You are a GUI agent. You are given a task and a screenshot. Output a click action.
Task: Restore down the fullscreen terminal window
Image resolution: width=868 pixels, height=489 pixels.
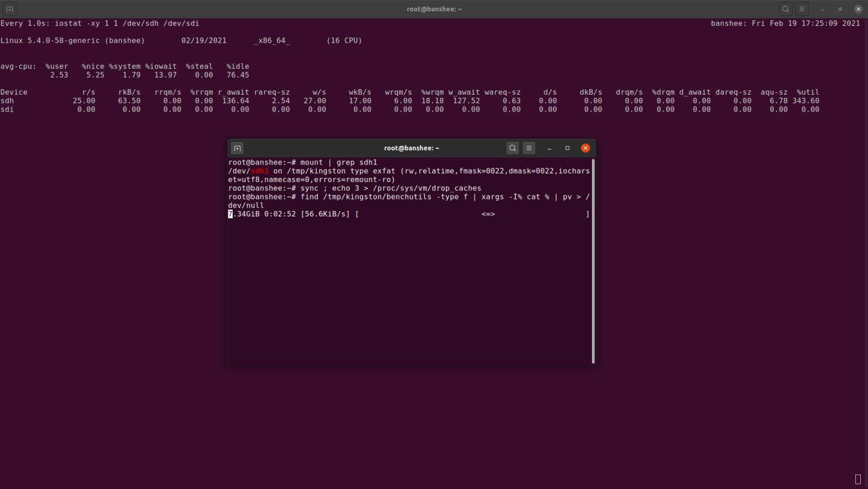[x=840, y=9]
